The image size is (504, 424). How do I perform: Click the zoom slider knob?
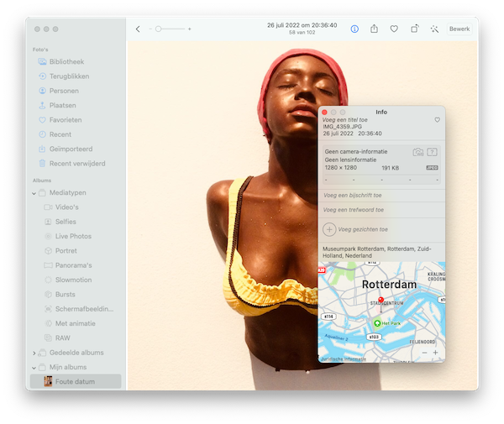click(158, 29)
